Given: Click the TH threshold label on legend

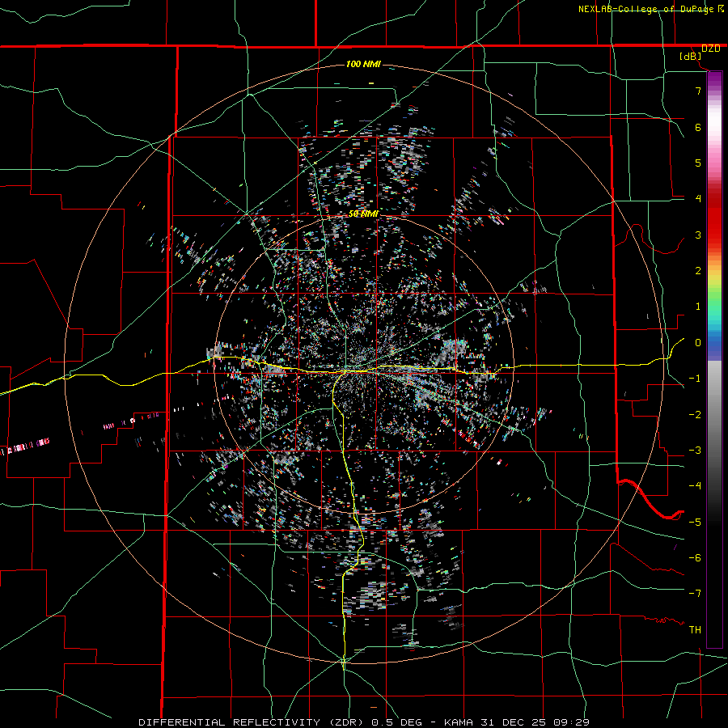Looking at the screenshot, I should pos(695,630).
